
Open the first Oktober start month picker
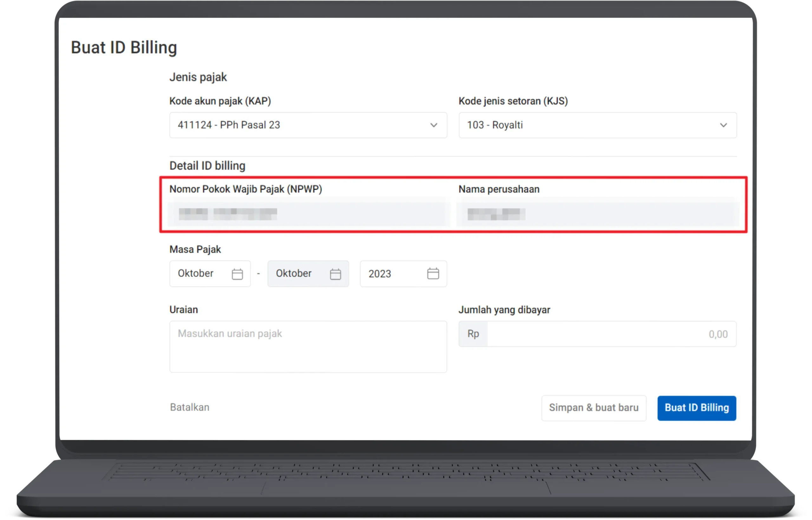click(210, 274)
